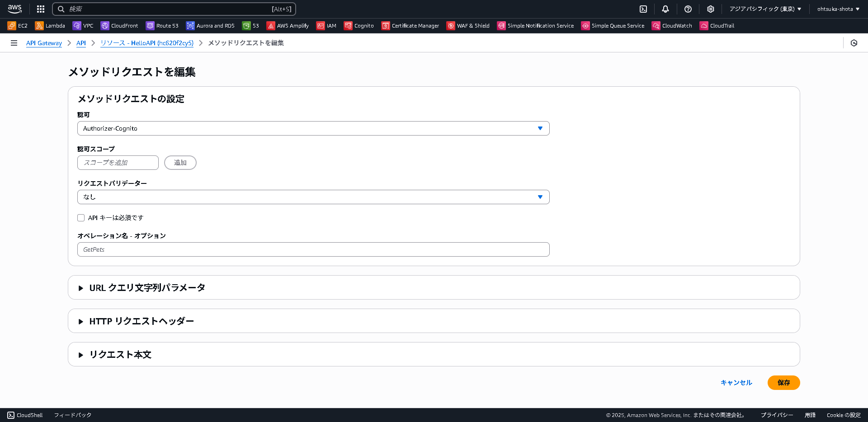This screenshot has width=868, height=422.
Task: Check the API キーは必須です checkbox
Action: pos(81,217)
